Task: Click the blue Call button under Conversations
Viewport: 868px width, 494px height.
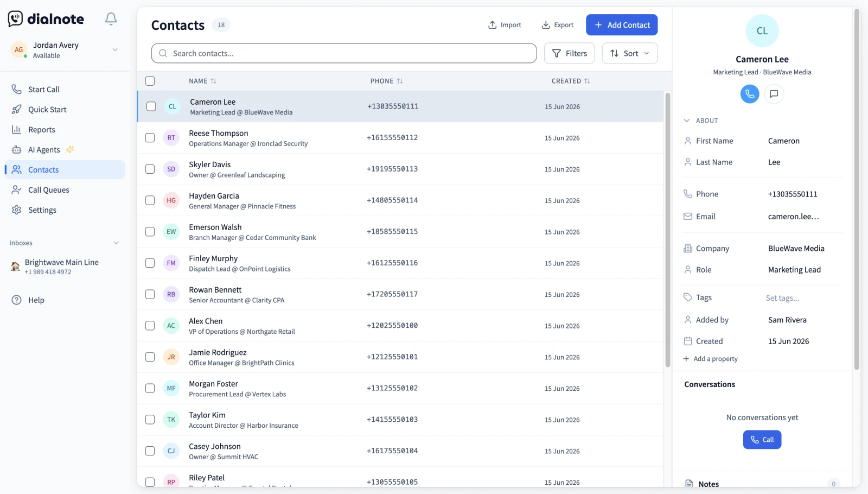Action: pyautogui.click(x=762, y=440)
